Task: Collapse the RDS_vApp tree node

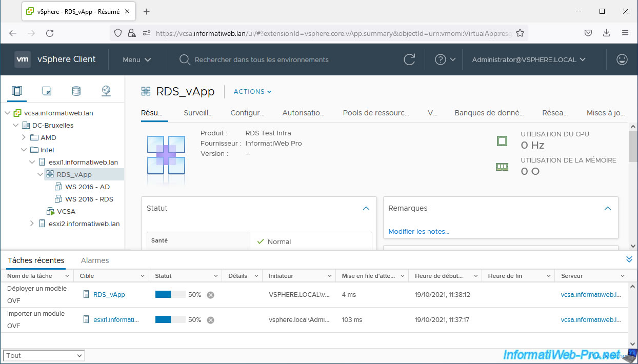Action: pyautogui.click(x=40, y=174)
